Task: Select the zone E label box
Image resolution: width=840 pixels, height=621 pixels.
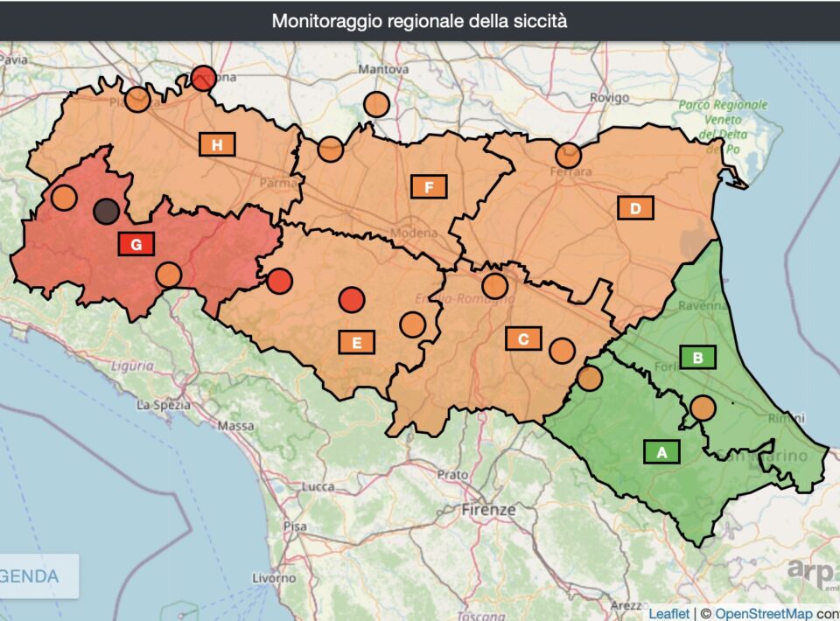Action: tap(356, 343)
